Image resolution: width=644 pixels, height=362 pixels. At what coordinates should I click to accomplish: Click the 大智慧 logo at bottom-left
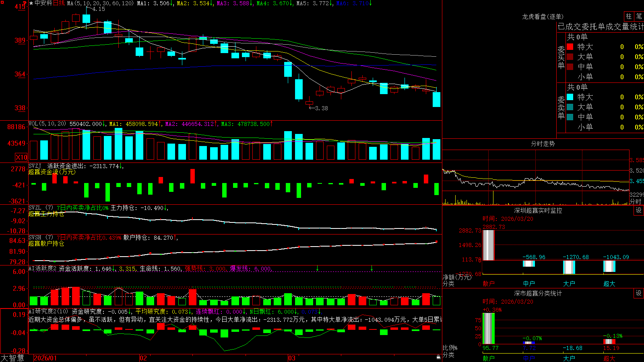click(x=12, y=358)
